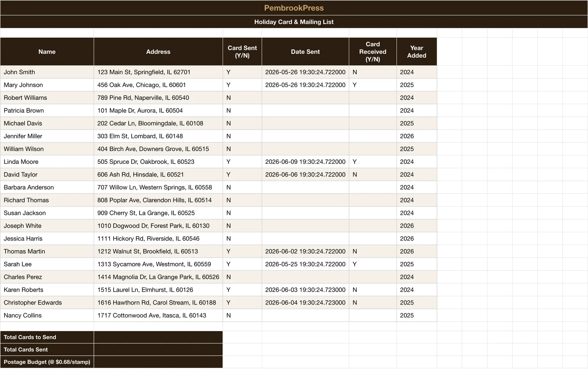Select David Taylor's date sent 2026-06-06
The image size is (588, 378).
tap(305, 174)
